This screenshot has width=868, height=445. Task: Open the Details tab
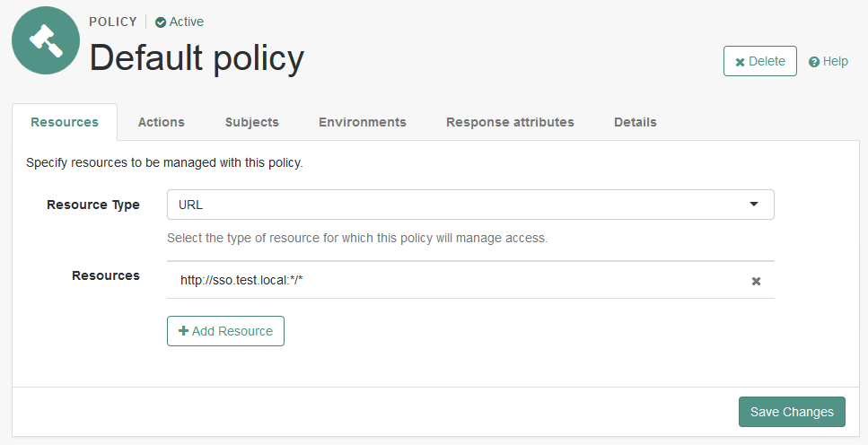coord(635,122)
